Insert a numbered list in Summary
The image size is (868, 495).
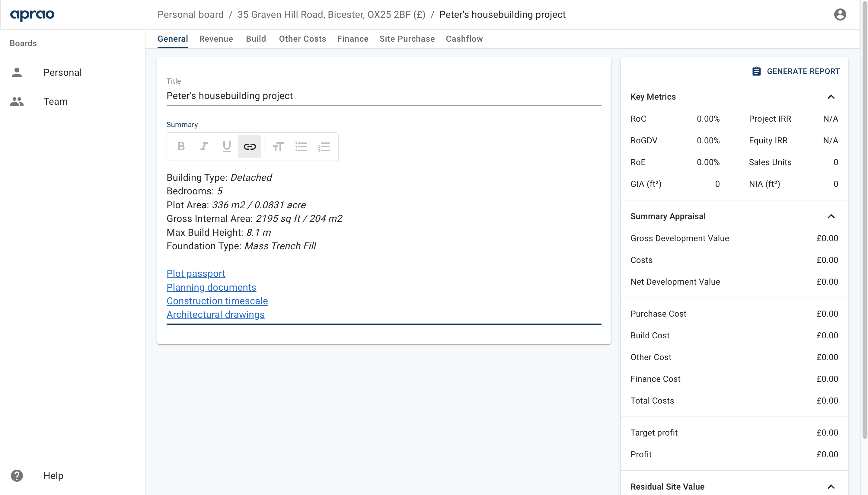(x=324, y=146)
